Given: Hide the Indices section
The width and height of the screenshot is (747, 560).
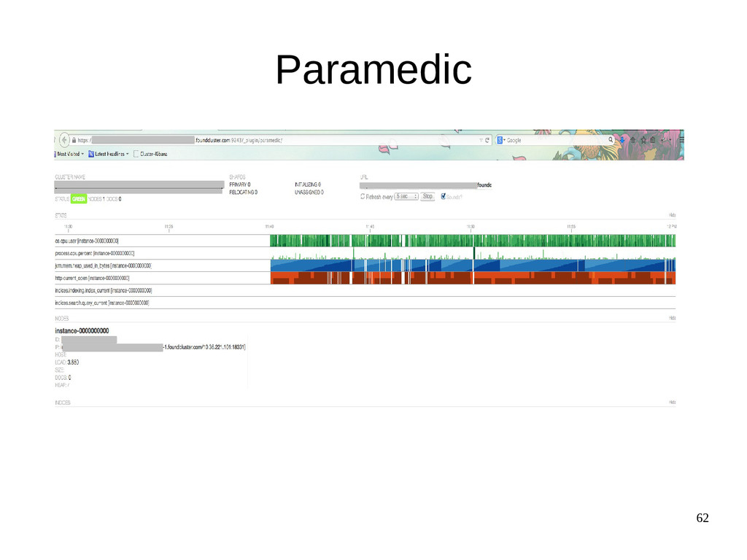Looking at the screenshot, I should [x=672, y=402].
